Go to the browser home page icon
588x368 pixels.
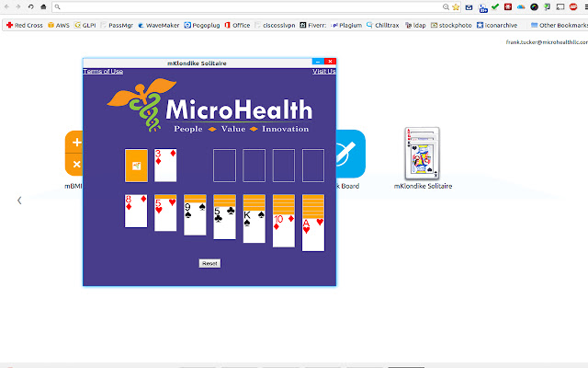point(43,6)
